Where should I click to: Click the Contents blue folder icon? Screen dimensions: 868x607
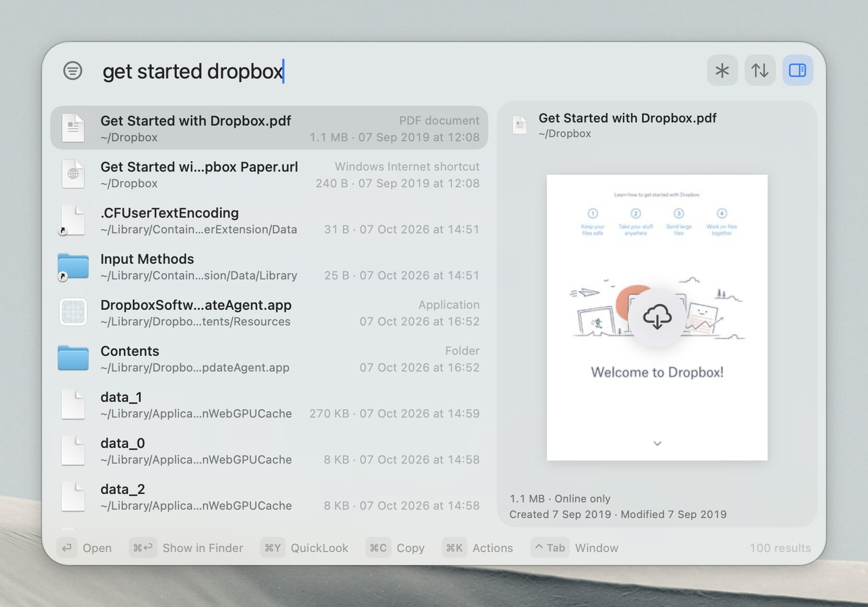click(73, 358)
